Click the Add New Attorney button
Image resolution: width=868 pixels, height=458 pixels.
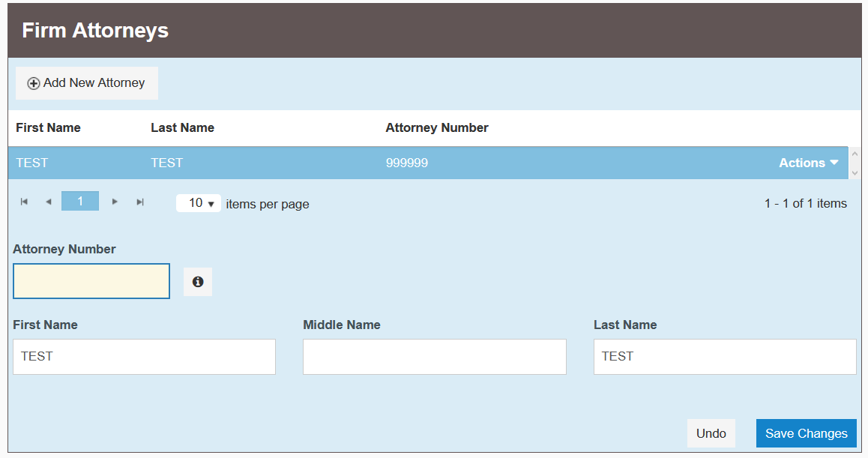(87, 83)
